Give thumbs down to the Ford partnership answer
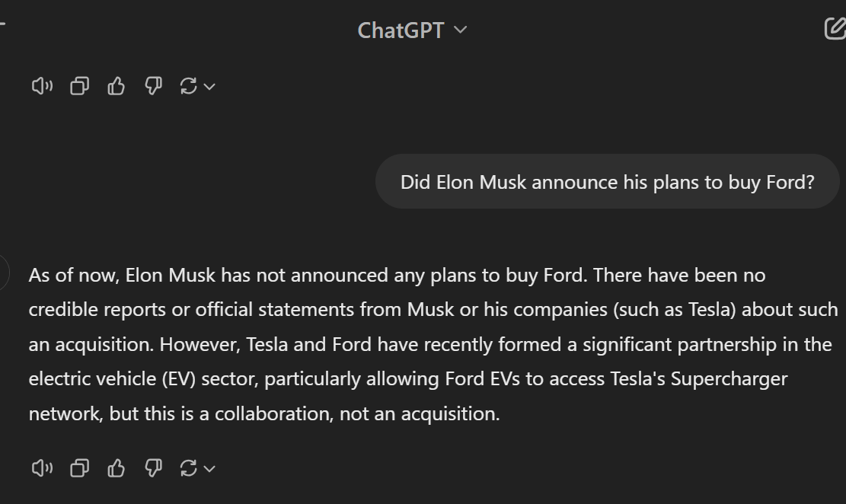This screenshot has width=846, height=504. pos(153,468)
